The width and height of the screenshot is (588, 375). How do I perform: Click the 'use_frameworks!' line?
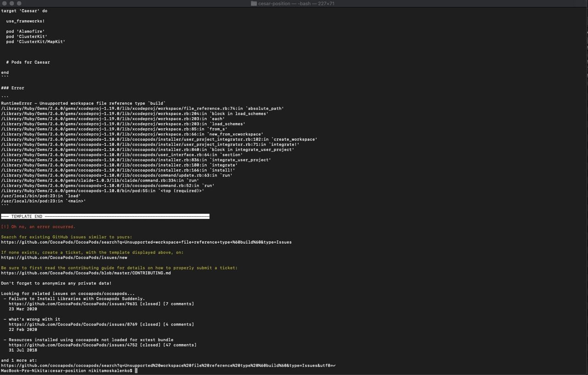click(x=25, y=21)
